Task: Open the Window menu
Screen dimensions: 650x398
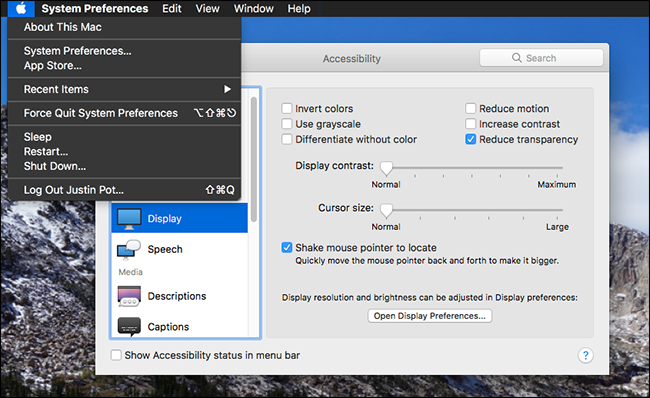Action: [253, 8]
